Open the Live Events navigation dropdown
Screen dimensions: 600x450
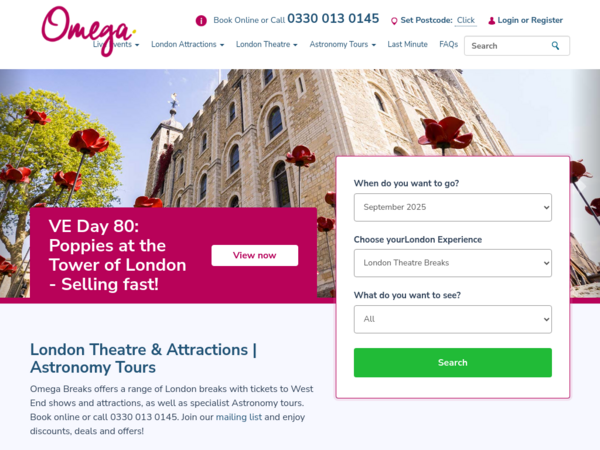click(116, 44)
